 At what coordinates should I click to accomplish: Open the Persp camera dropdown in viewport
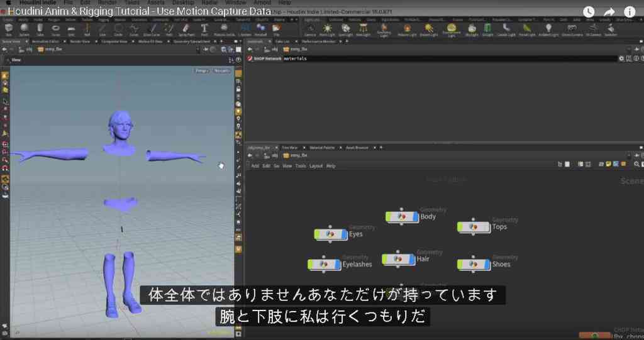click(201, 70)
